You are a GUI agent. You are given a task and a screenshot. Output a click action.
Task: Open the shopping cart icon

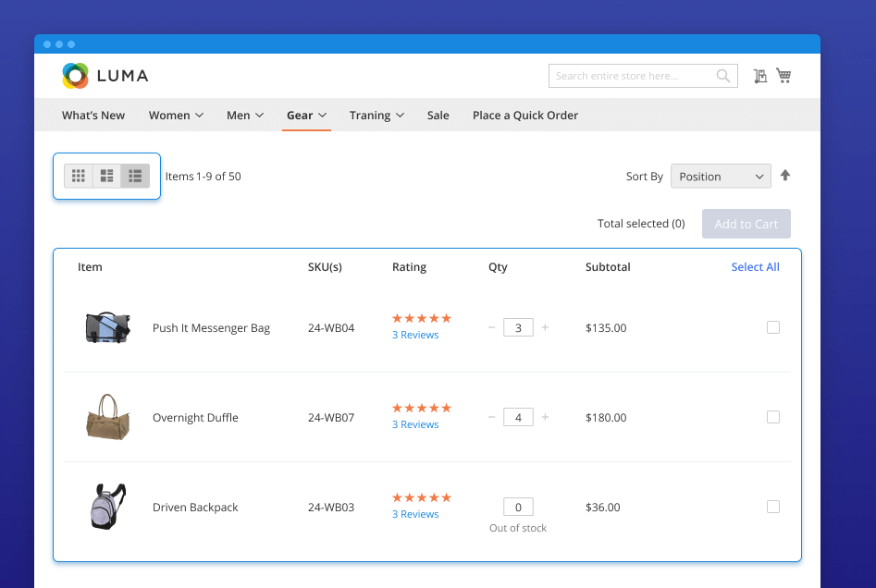coord(783,76)
